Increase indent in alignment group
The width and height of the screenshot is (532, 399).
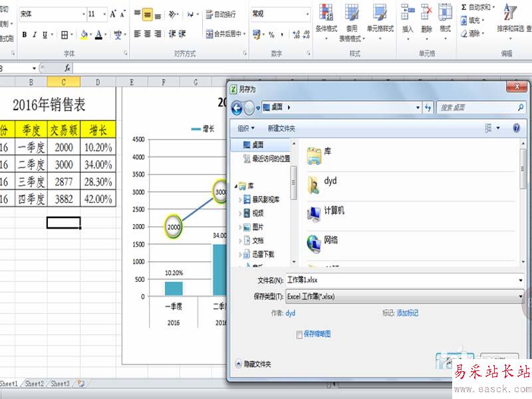pyautogui.click(x=182, y=34)
